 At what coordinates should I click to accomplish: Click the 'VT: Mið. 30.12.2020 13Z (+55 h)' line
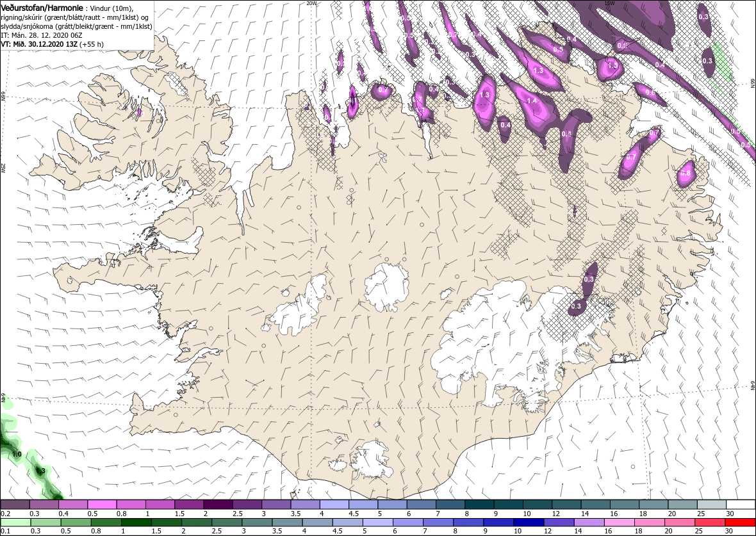52,44
